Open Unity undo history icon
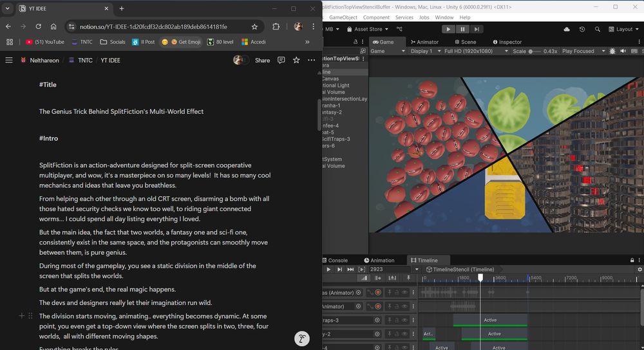This screenshot has width=644, height=350. pos(582,29)
